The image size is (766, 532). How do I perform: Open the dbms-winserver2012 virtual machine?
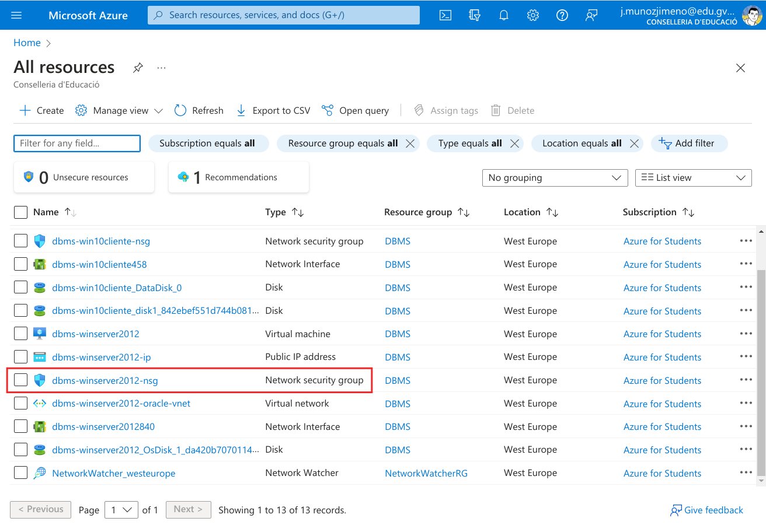96,334
